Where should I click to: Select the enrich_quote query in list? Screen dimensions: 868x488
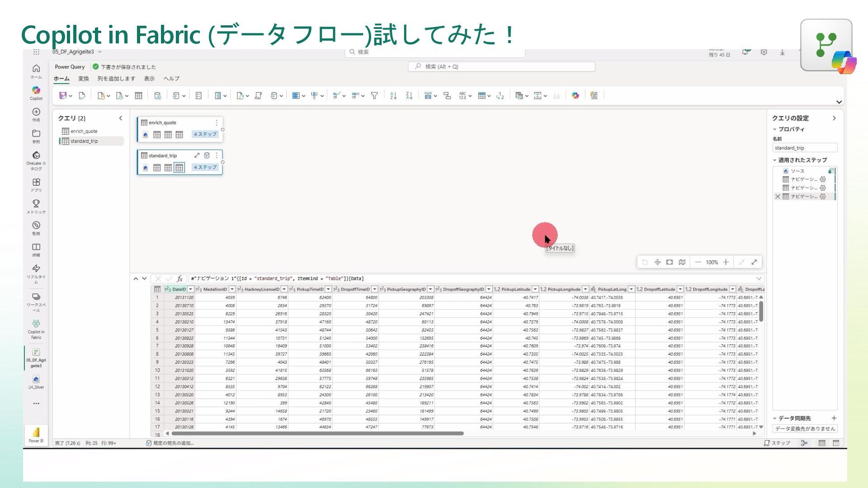[90, 131]
